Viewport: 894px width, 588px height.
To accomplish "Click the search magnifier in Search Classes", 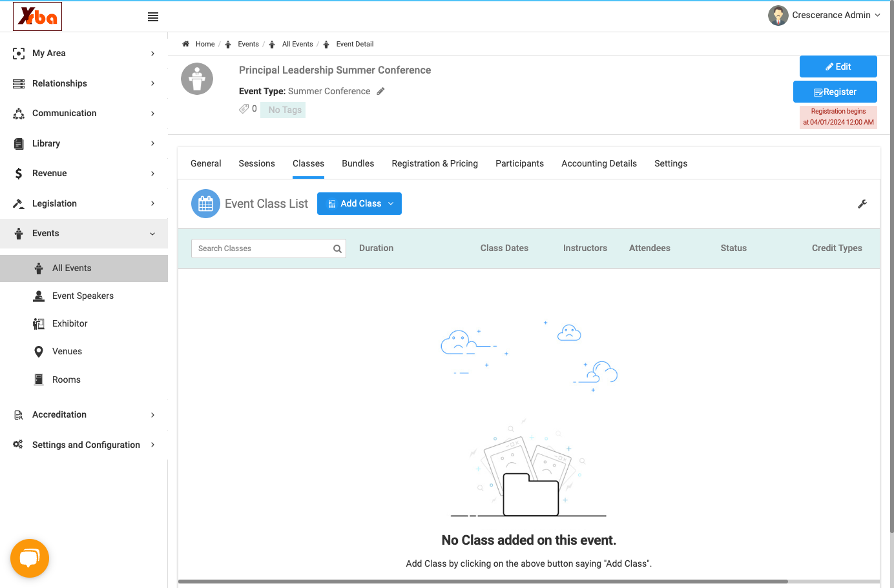I will pos(337,248).
